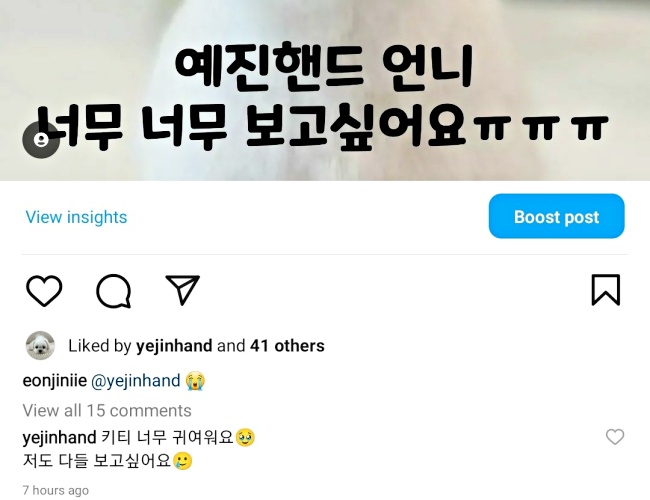Tap yejinhand's Korean comment text

tap(139, 449)
